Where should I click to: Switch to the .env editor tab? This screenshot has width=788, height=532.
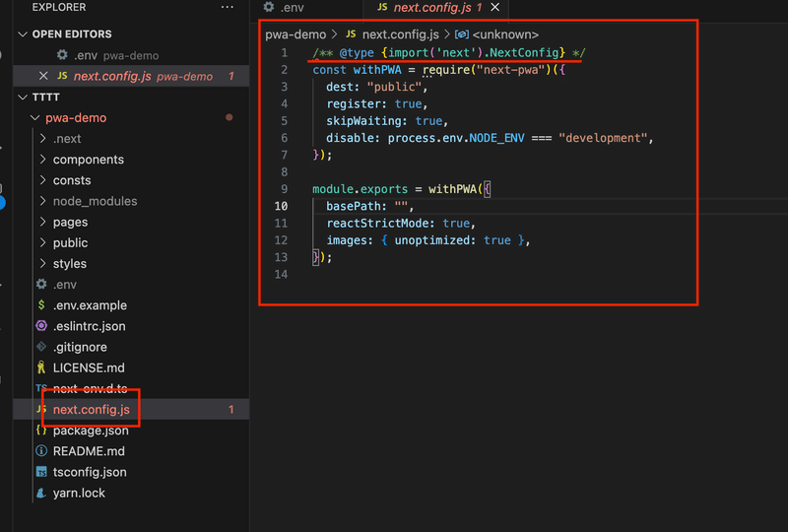click(306, 8)
